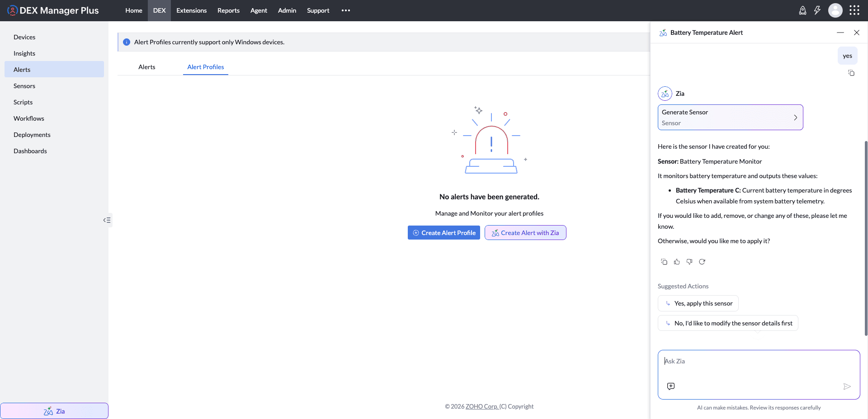Click Create Alert with Zia
The width and height of the screenshot is (868, 419).
coord(525,233)
